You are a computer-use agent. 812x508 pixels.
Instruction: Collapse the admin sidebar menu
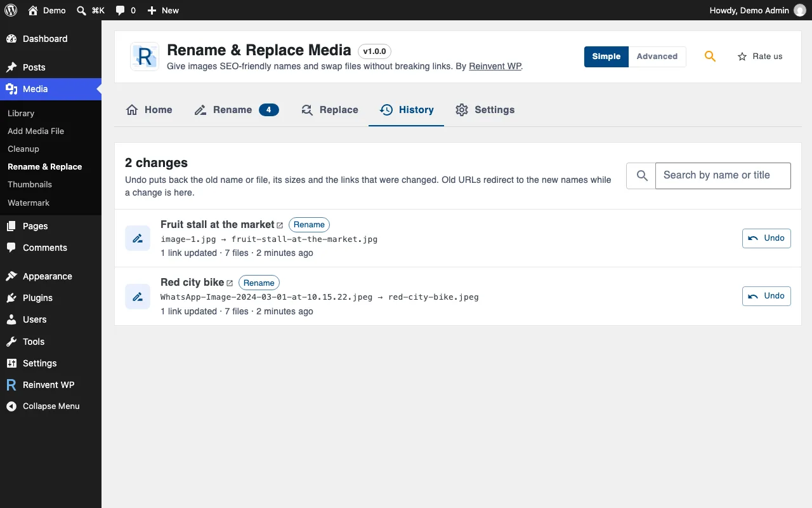pyautogui.click(x=51, y=406)
